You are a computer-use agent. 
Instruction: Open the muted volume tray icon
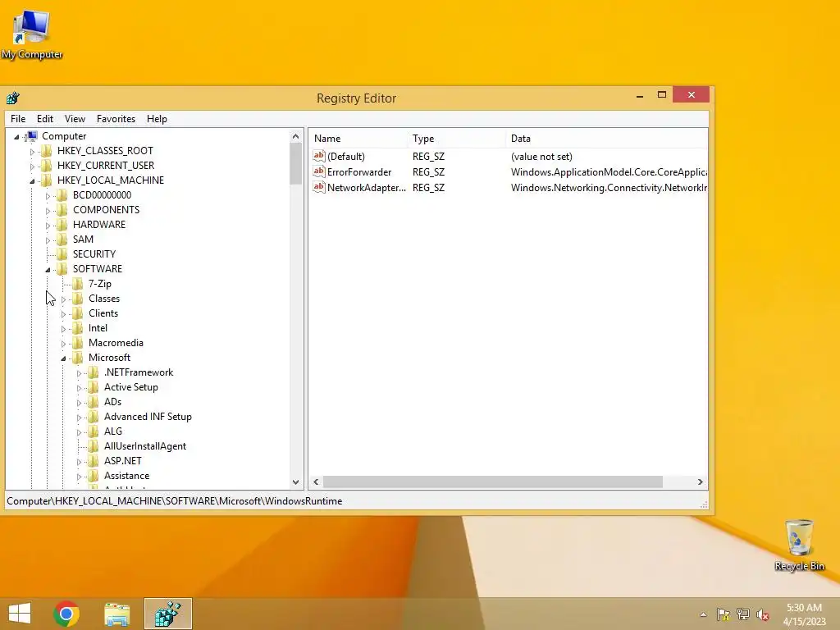point(762,614)
